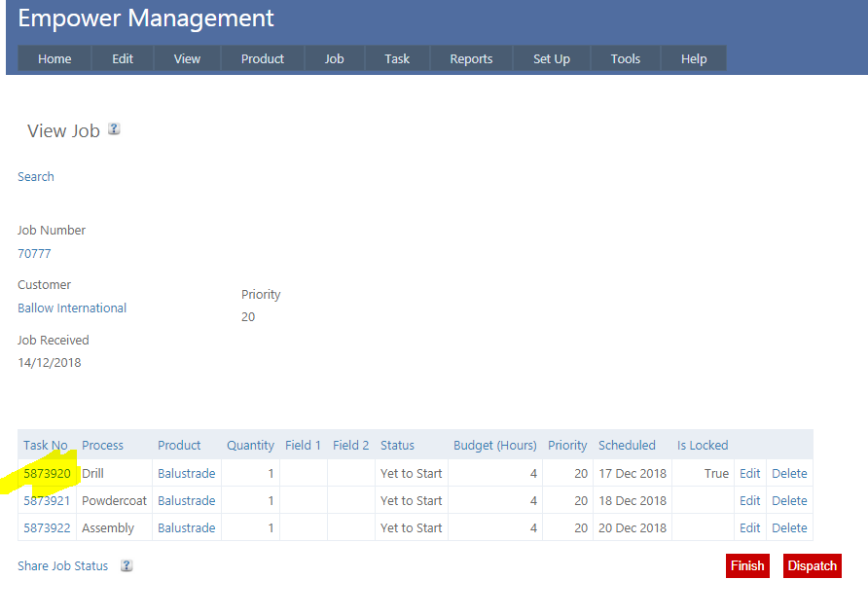Click the help icon beside View Job
Viewport: 868px width, 616px height.
[x=114, y=129]
